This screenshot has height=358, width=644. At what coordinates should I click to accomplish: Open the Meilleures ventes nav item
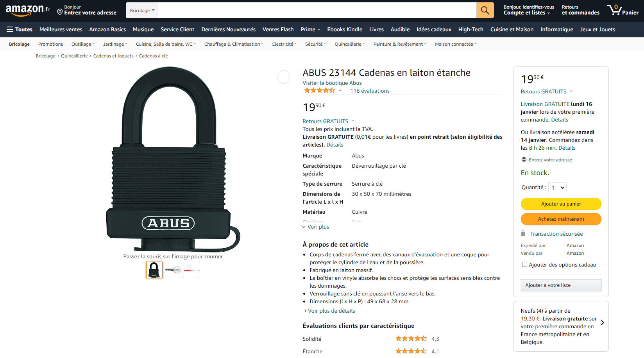click(61, 29)
